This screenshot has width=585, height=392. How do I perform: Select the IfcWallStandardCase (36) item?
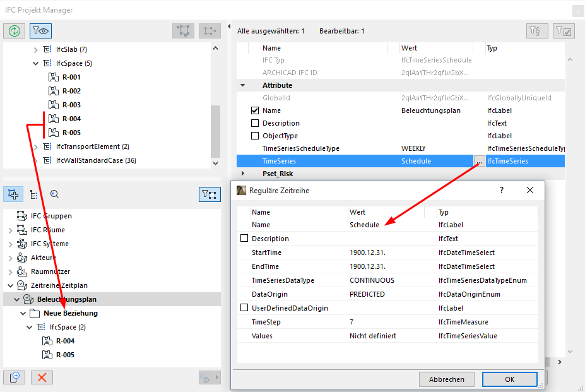click(x=97, y=160)
